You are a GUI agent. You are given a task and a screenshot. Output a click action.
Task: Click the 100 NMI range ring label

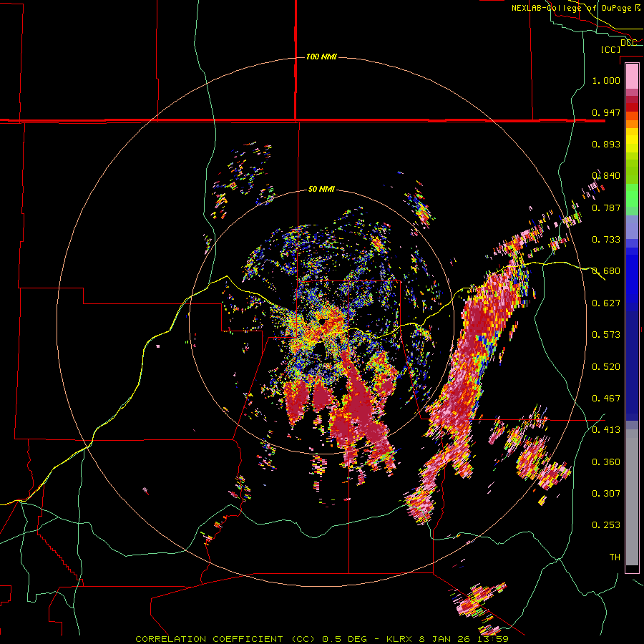[x=321, y=57]
